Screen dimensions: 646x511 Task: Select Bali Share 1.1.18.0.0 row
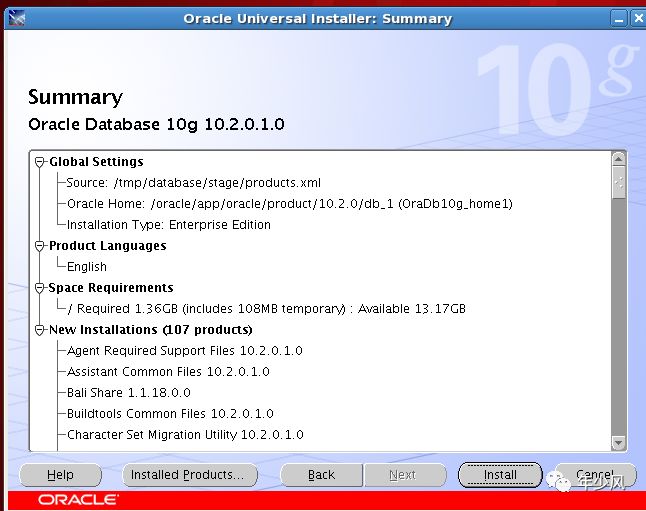[x=129, y=393]
